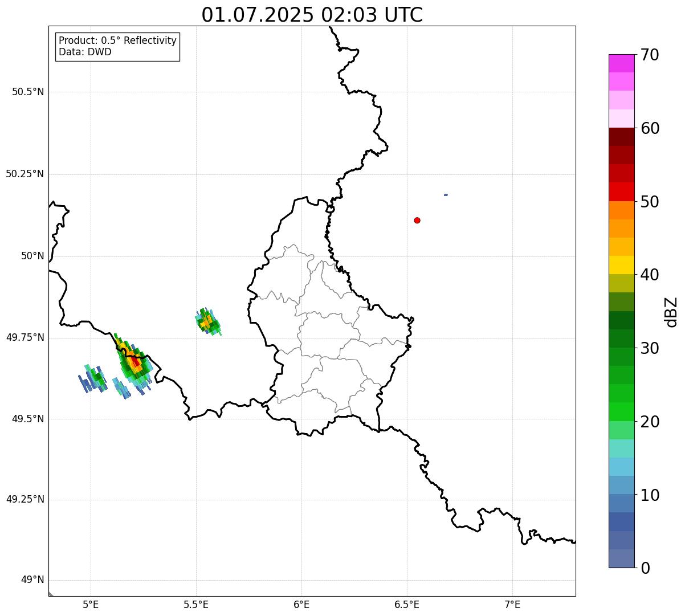Click the Product: 0.5° Reflectivity label
Viewport: 685px width, 616px height.
click(117, 40)
